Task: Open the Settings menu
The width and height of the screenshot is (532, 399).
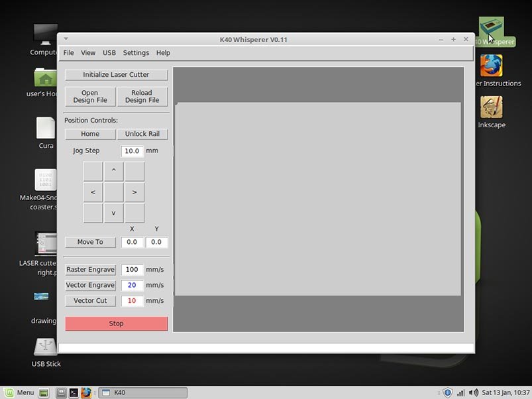Action: 136,53
